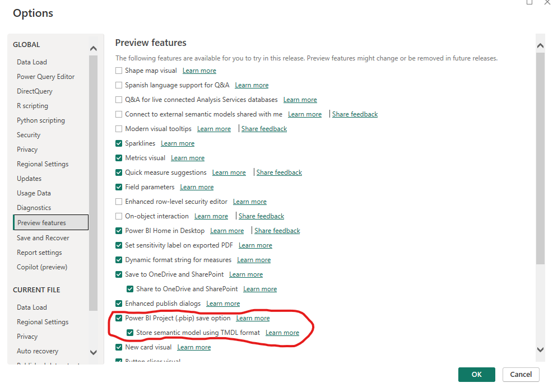
Task: Open Privacy under CURRENT FILE
Action: coord(27,337)
